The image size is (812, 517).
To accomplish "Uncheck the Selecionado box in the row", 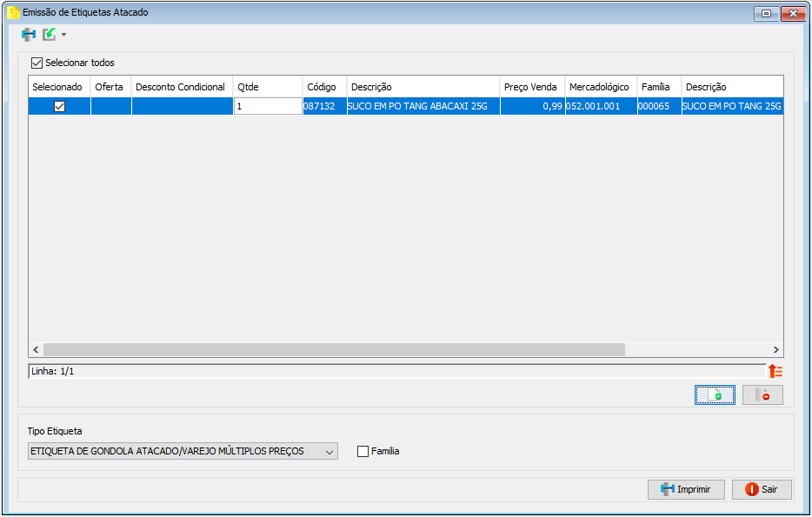I will (x=60, y=107).
